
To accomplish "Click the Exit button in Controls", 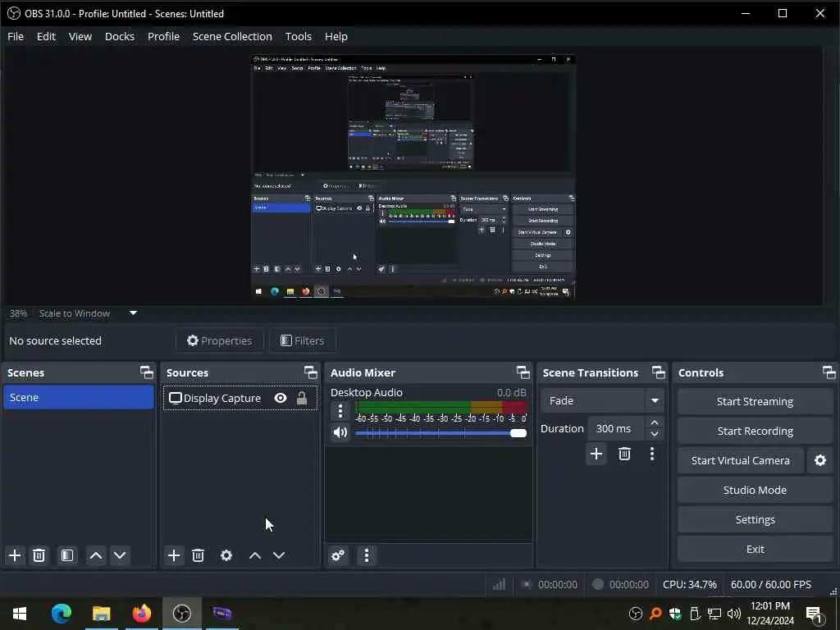I will click(755, 549).
